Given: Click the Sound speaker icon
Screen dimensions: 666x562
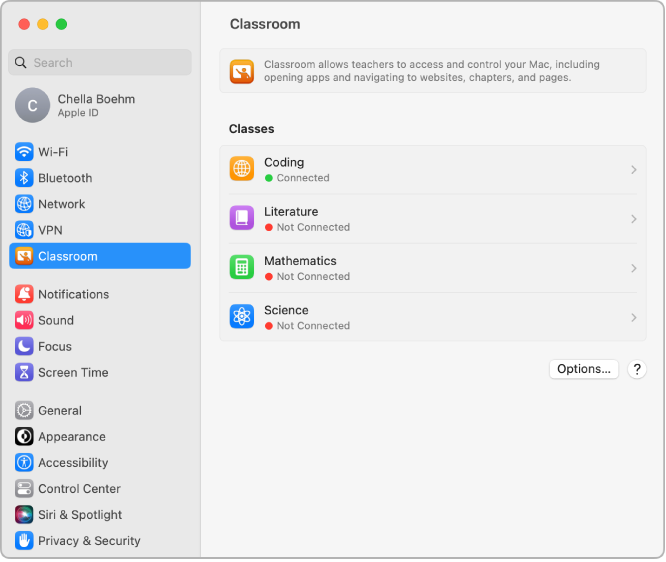Looking at the screenshot, I should point(24,320).
